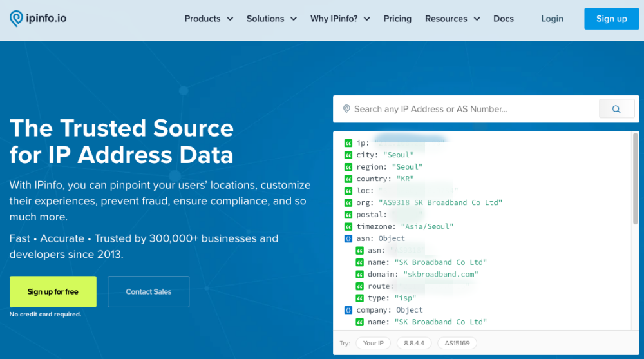Viewport: 644px width, 359px height.
Task: Select the "Asia/Seoul" timezone value
Action: 427,227
